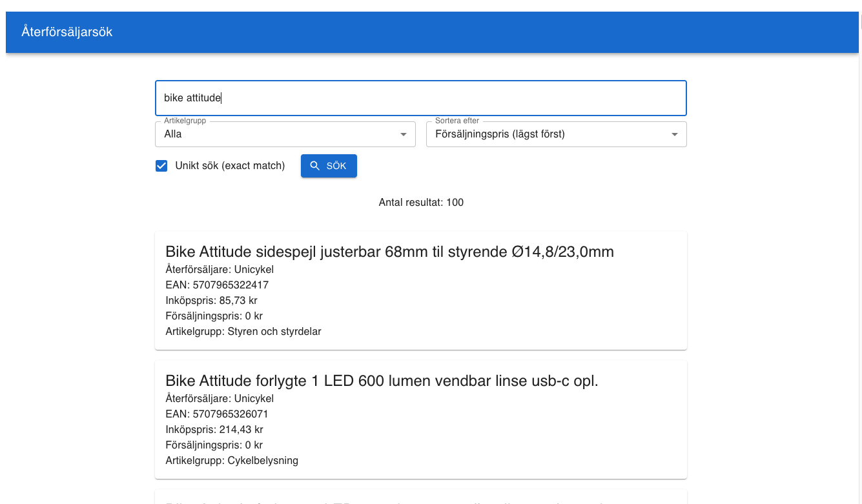Open the Artikelgrupp dropdown showing Alla
The image size is (862, 504).
coord(285,134)
